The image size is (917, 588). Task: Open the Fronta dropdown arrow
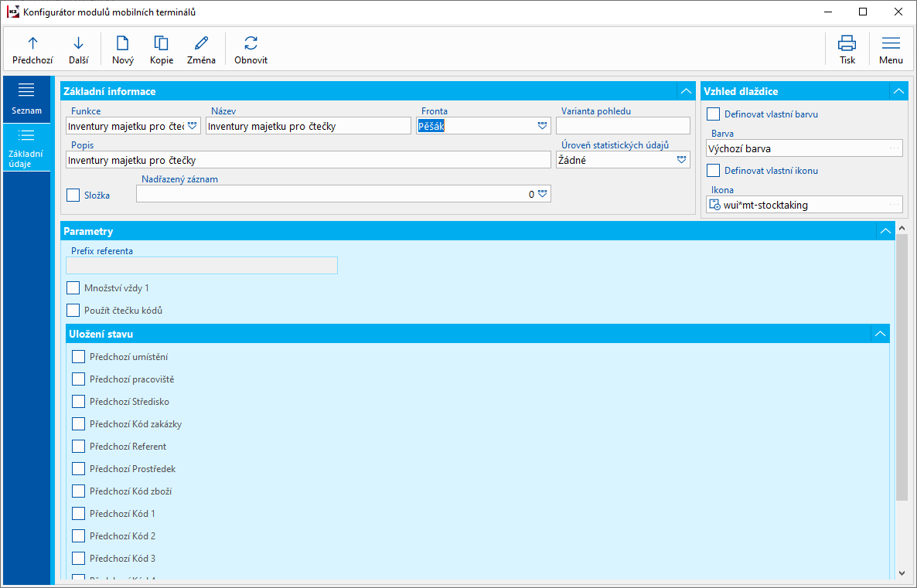[542, 126]
